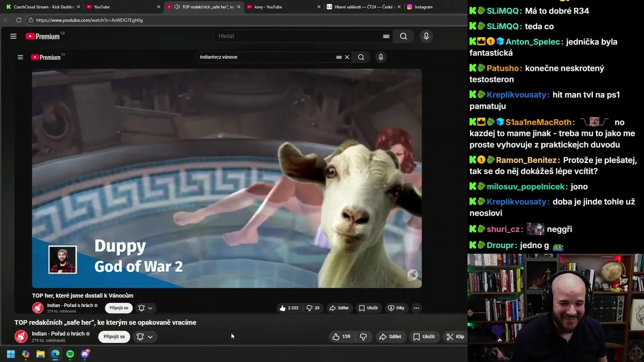Click username Droupr in chat
This screenshot has width=644, height=362.
click(500, 246)
